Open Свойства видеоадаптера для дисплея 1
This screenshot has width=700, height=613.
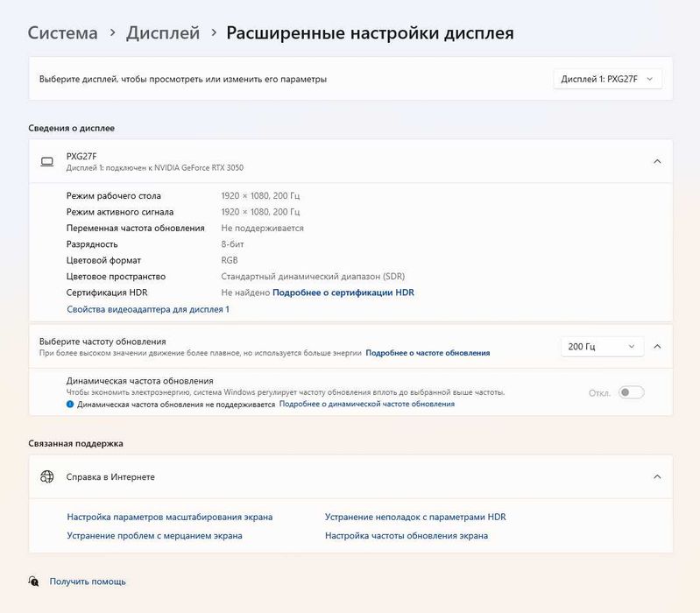pos(148,309)
